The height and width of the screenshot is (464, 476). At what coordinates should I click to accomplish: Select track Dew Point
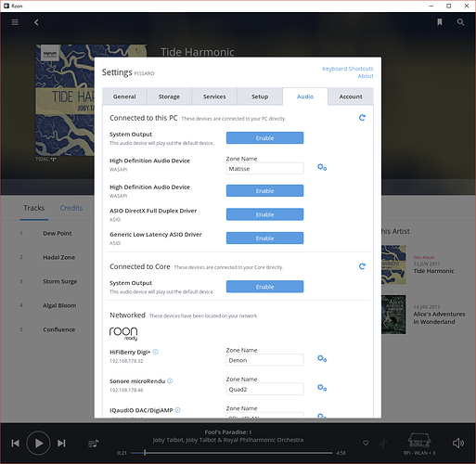coord(58,233)
